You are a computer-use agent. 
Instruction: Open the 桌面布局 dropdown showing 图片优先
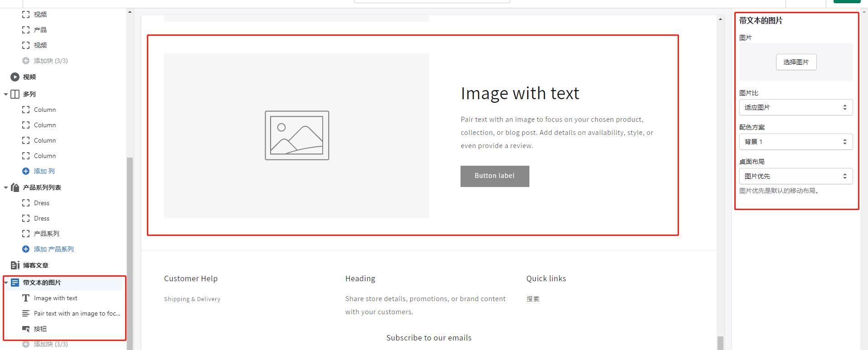pos(796,176)
